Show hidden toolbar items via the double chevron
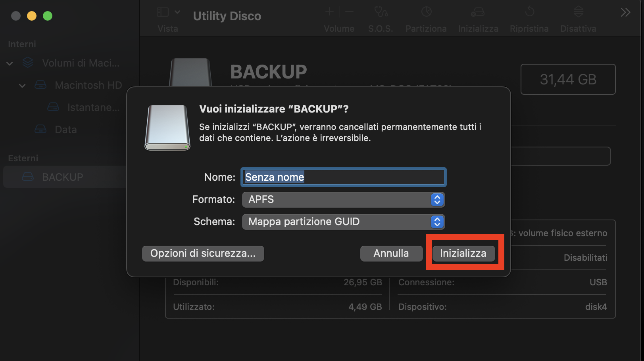 625,12
